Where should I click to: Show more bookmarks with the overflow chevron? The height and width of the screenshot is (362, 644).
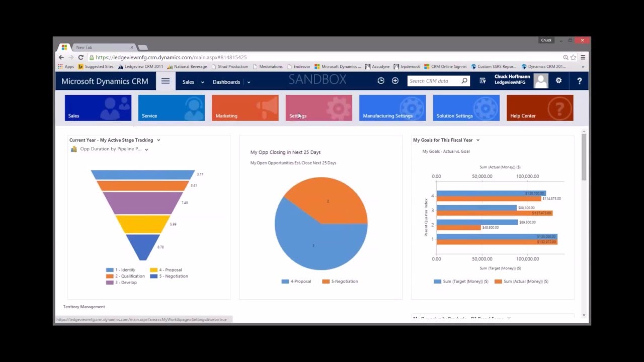pos(583,66)
